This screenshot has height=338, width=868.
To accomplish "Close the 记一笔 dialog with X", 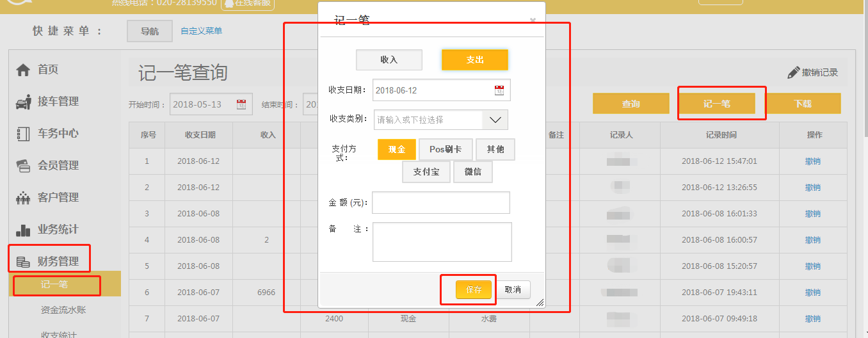I will 533,20.
